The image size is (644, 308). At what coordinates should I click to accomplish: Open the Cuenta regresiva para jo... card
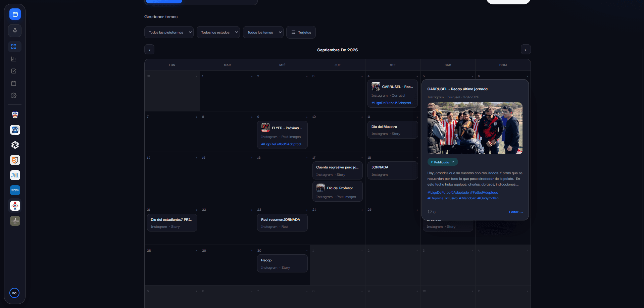337,170
